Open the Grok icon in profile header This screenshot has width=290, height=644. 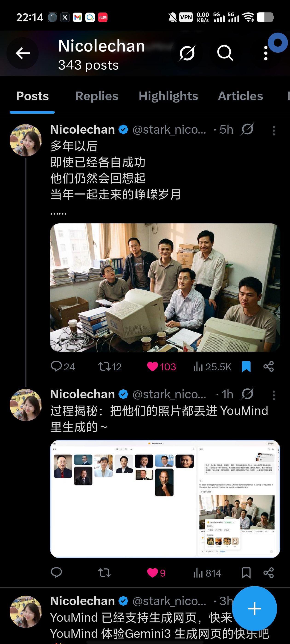pyautogui.click(x=187, y=53)
